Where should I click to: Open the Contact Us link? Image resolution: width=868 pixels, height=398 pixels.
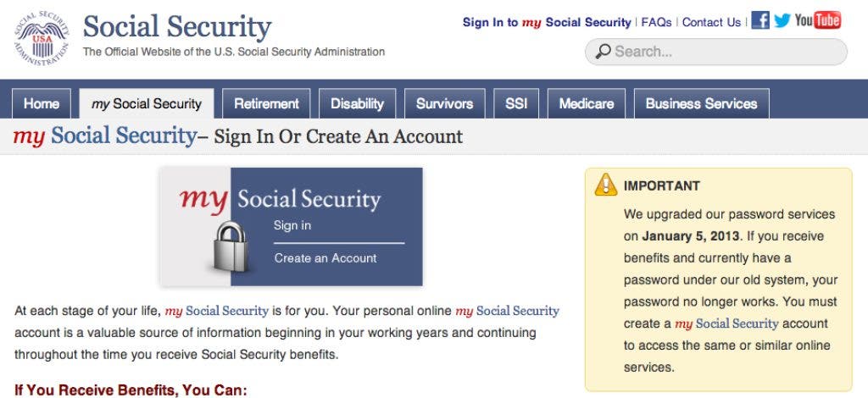coord(711,22)
